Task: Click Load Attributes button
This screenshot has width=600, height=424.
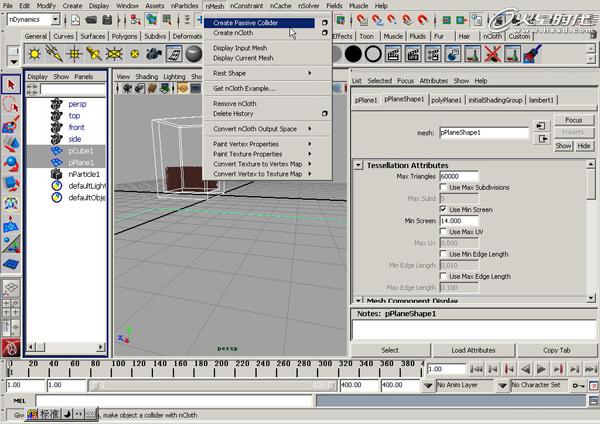Action: 473,350
